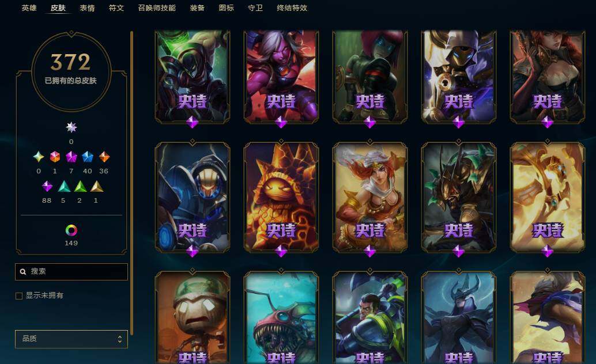The image size is (596, 364).
Task: Switch to the 英雄 tab
Action: click(29, 8)
